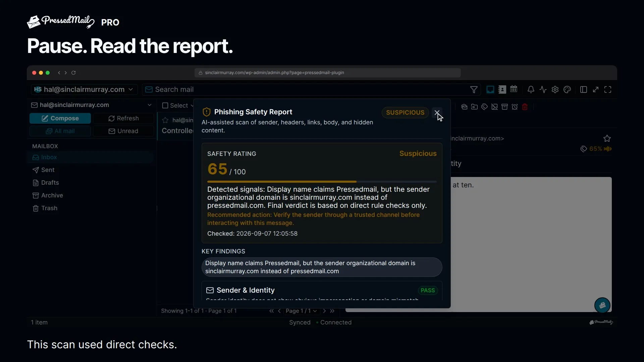Open the search filter funnel icon
The image size is (644, 362).
tap(474, 89)
